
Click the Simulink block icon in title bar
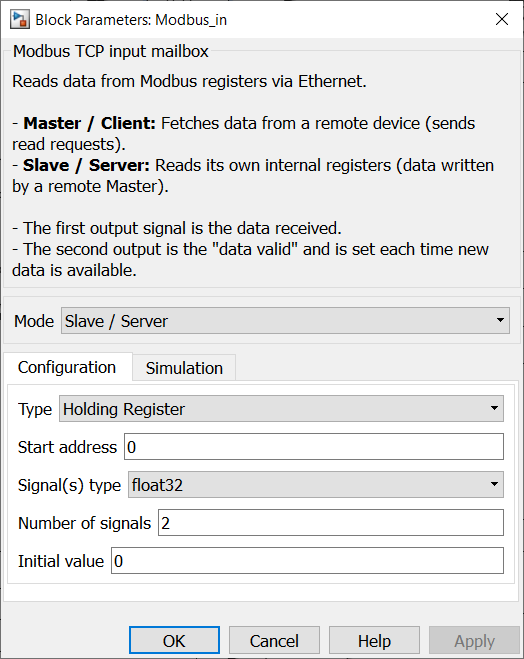point(20,19)
